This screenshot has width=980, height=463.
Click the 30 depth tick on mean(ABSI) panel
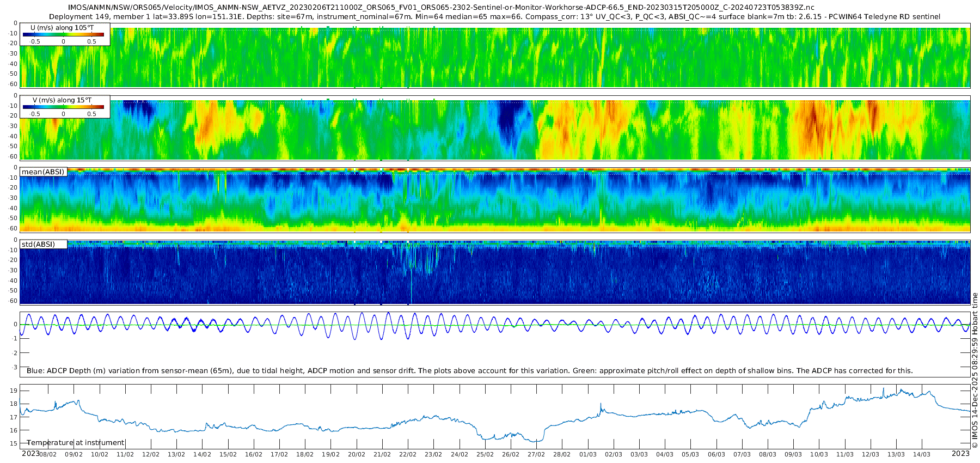tap(14, 198)
